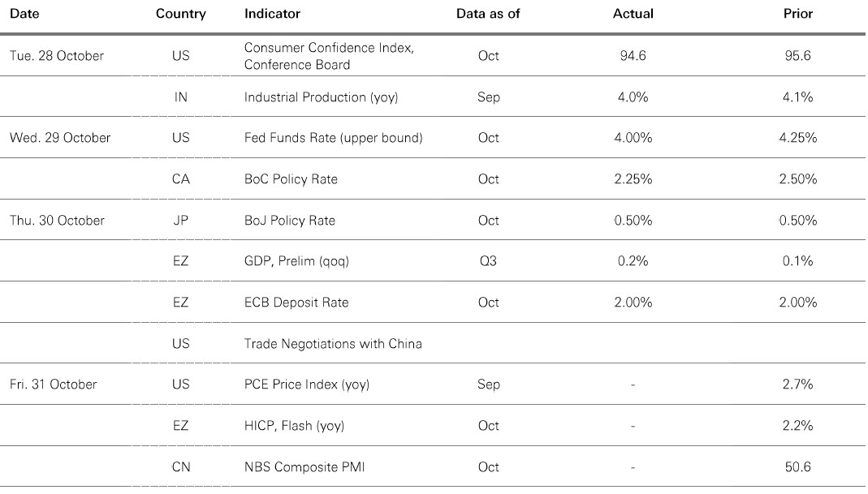Viewport: 868px width, 494px height.
Task: Click the Fri. 31 October date cell
Action: [x=54, y=384]
